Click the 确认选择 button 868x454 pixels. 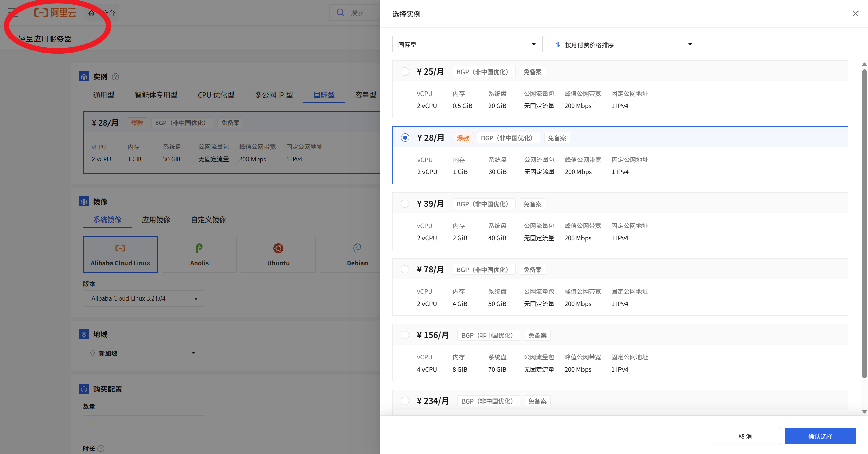pyautogui.click(x=821, y=436)
